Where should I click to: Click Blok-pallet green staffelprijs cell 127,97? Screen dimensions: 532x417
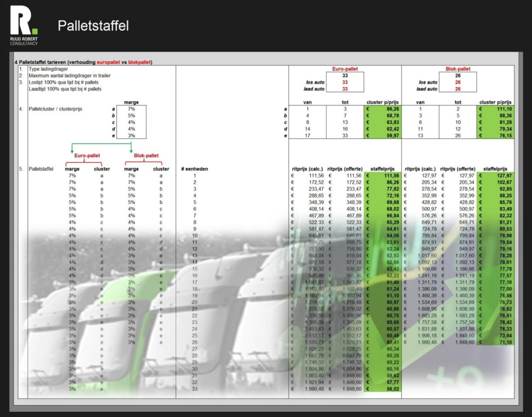pos(495,176)
